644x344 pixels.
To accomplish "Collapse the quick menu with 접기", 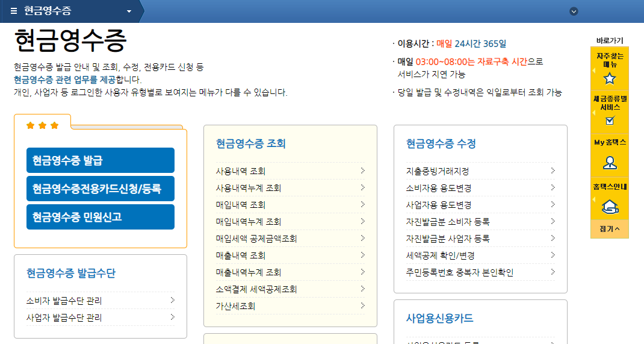I will [610, 229].
